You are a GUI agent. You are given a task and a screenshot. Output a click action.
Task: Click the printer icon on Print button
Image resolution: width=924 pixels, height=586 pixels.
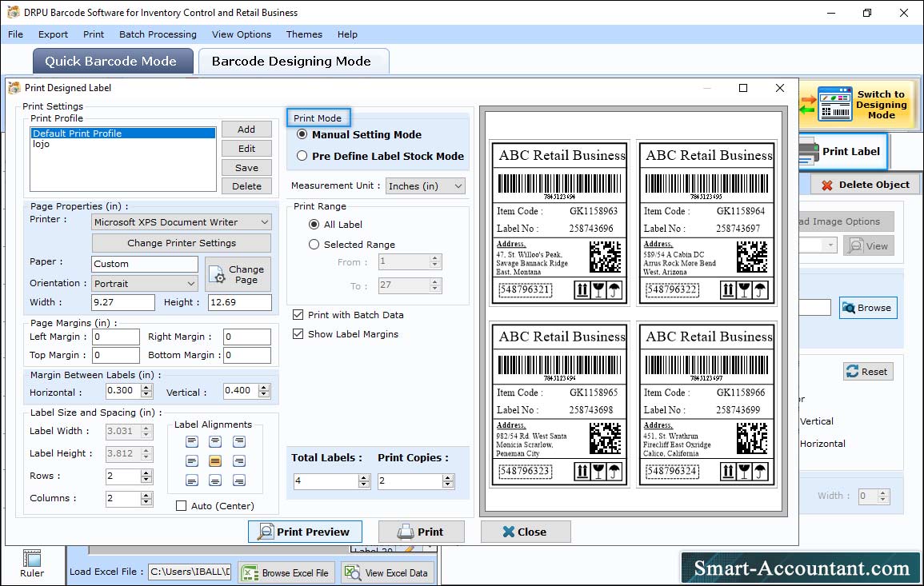pos(406,532)
